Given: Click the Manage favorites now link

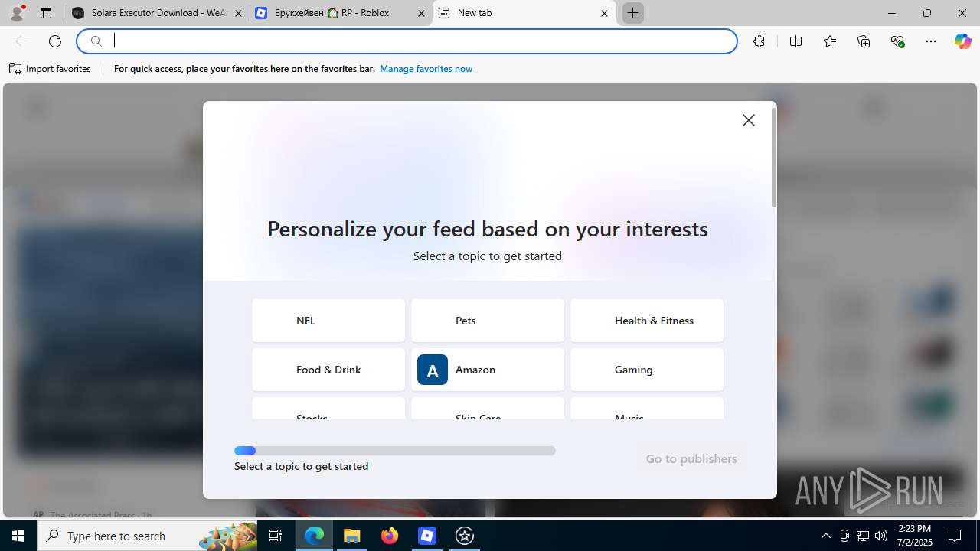Looking at the screenshot, I should (x=426, y=69).
